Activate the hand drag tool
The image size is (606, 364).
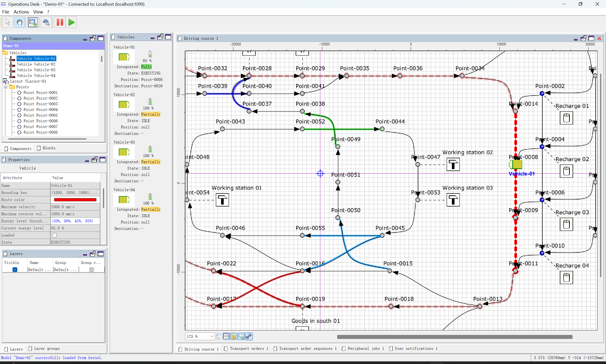20,22
